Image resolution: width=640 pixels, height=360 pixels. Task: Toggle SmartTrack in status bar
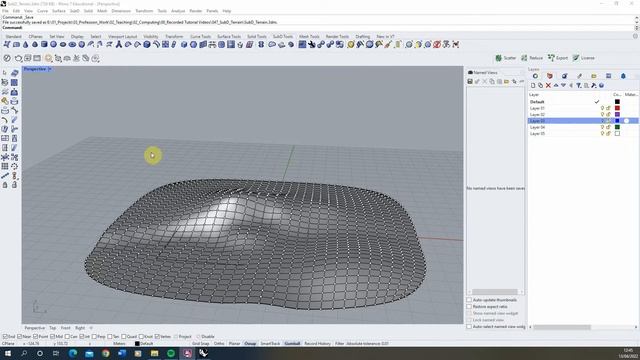[270, 344]
